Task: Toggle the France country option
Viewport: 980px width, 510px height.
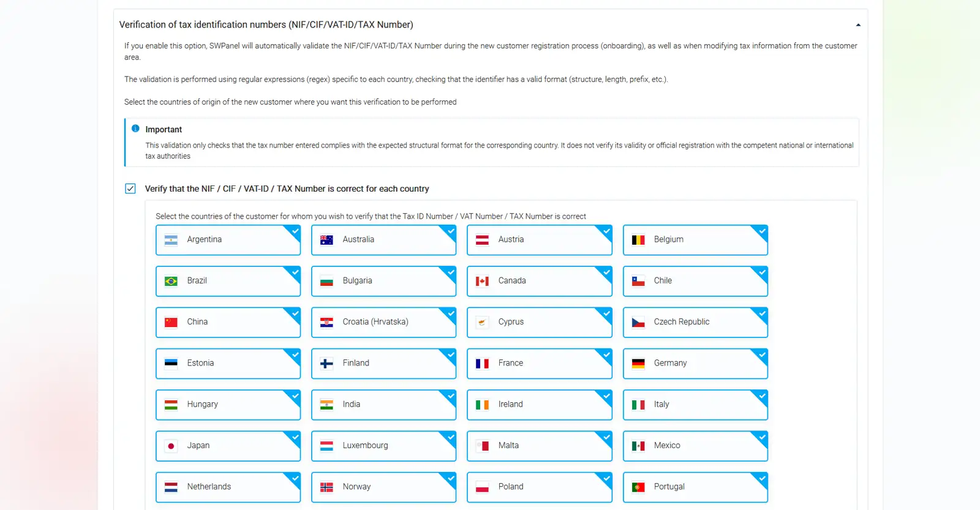Action: (x=539, y=364)
